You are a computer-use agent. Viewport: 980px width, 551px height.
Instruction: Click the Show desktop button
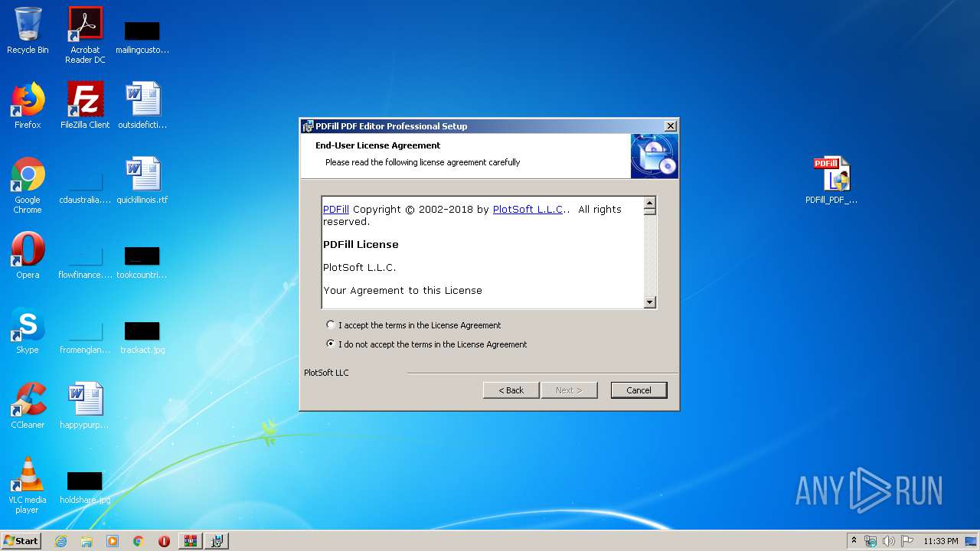(x=972, y=541)
